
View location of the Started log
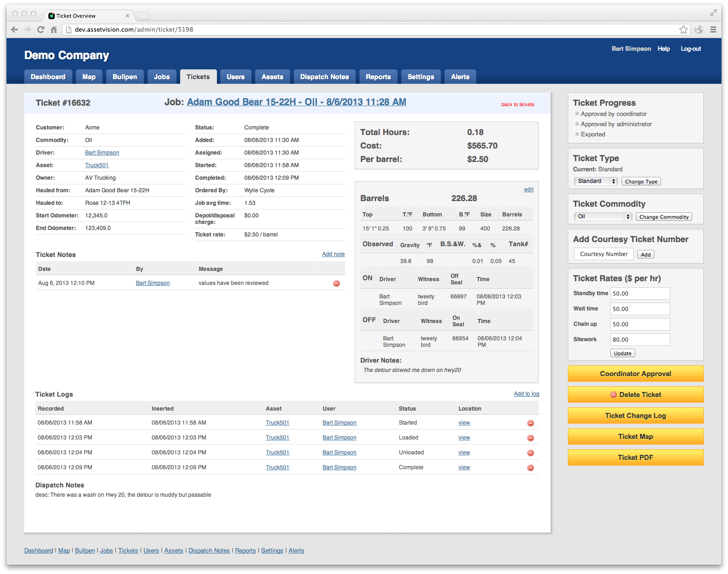464,423
